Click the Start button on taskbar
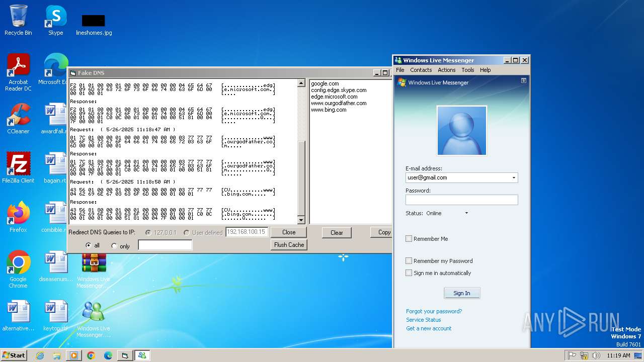Image resolution: width=644 pixels, height=362 pixels. coord(14,355)
